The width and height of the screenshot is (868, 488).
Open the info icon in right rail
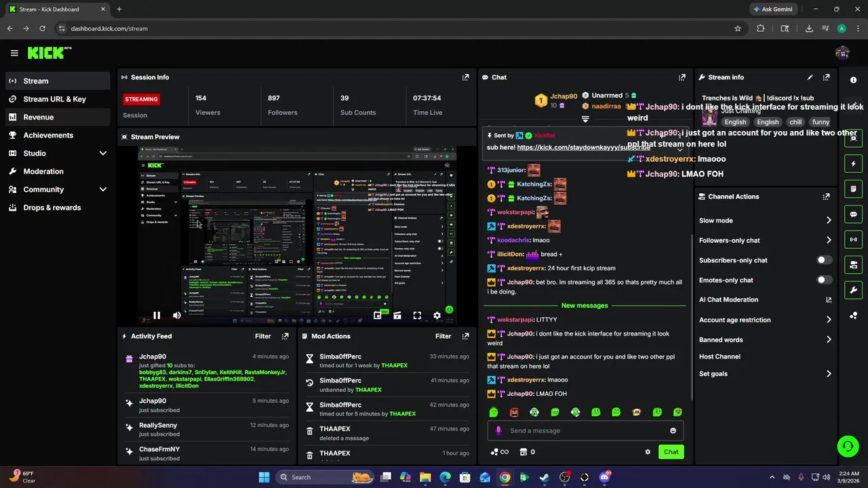pyautogui.click(x=853, y=80)
